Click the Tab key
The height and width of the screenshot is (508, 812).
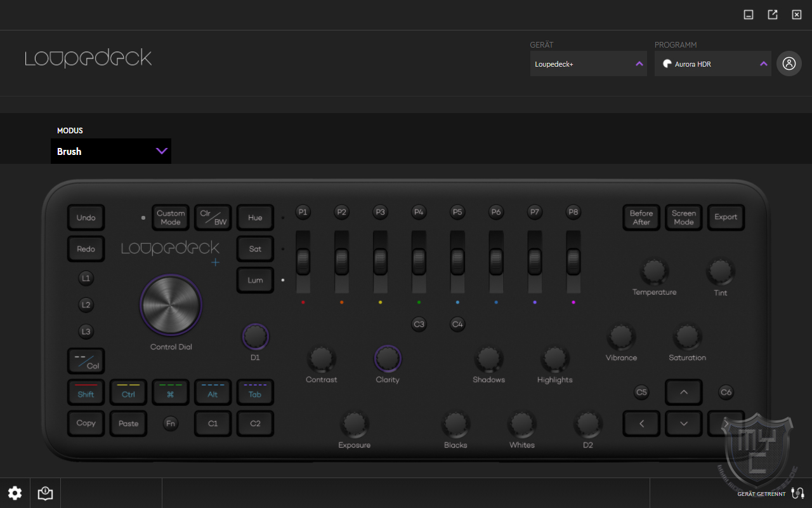(255, 392)
